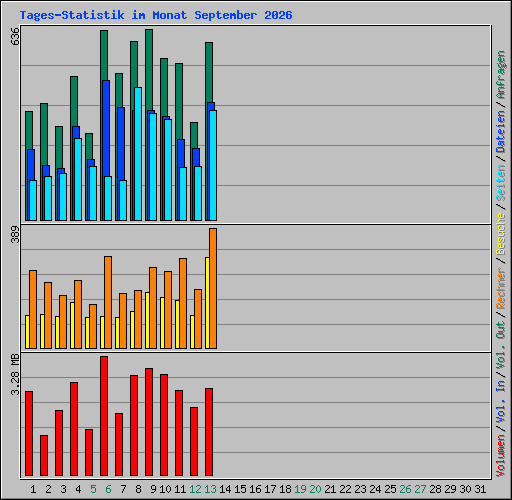Click the 'Anfragen' legend label

coord(501,75)
